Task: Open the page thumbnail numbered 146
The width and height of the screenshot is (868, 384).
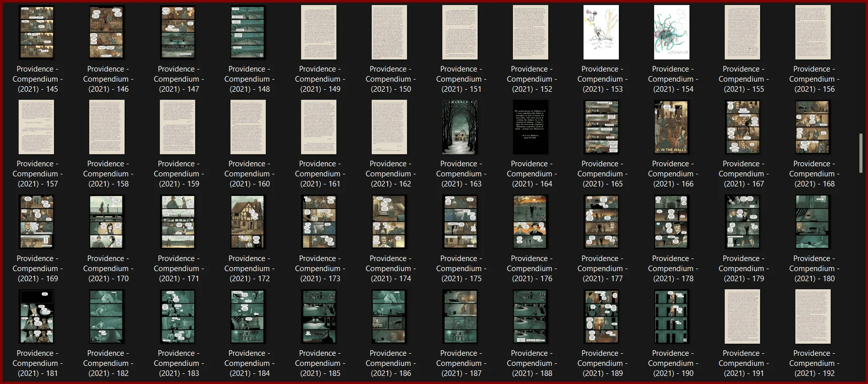Action: coord(107,32)
